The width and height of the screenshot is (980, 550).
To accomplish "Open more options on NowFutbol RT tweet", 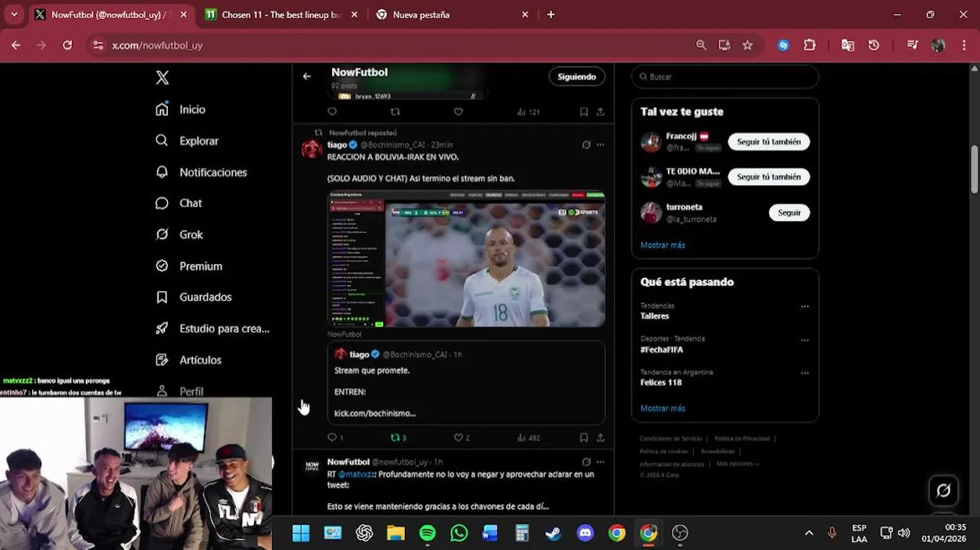I will (601, 462).
